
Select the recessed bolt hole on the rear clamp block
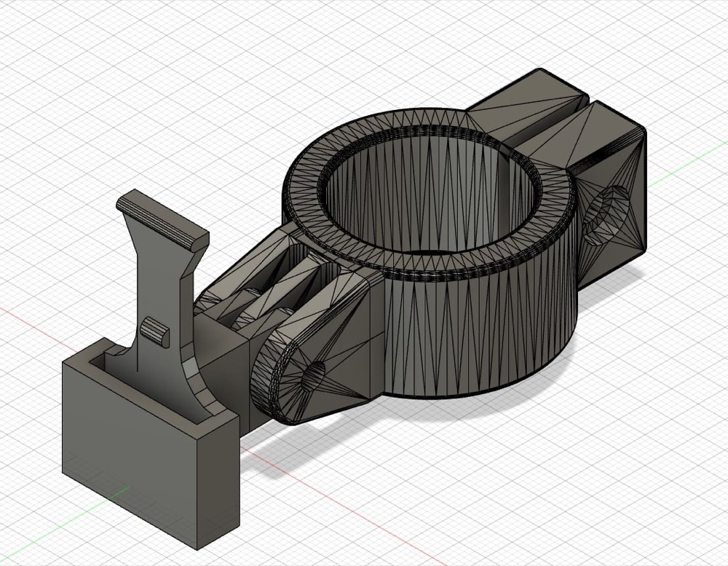(x=606, y=215)
